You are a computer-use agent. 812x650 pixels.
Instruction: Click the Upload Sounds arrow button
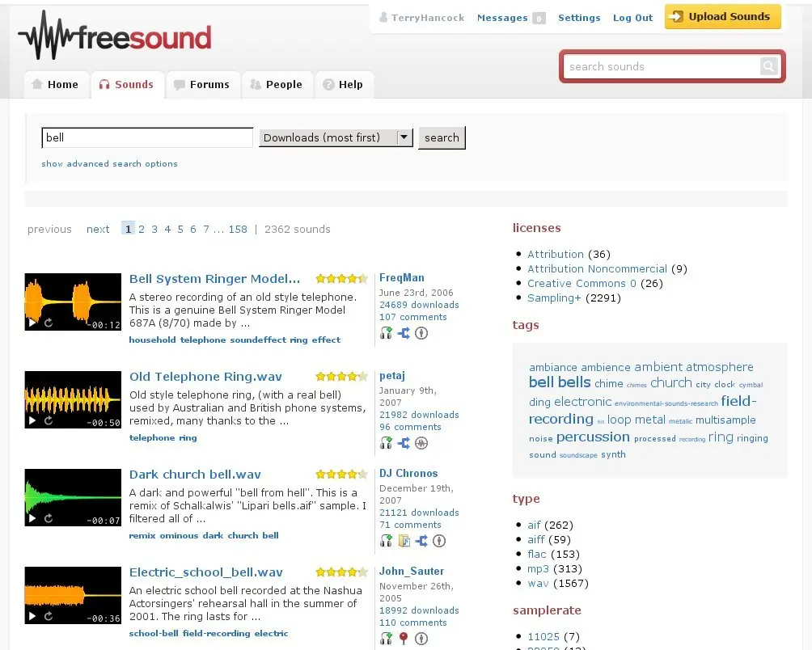coord(722,16)
